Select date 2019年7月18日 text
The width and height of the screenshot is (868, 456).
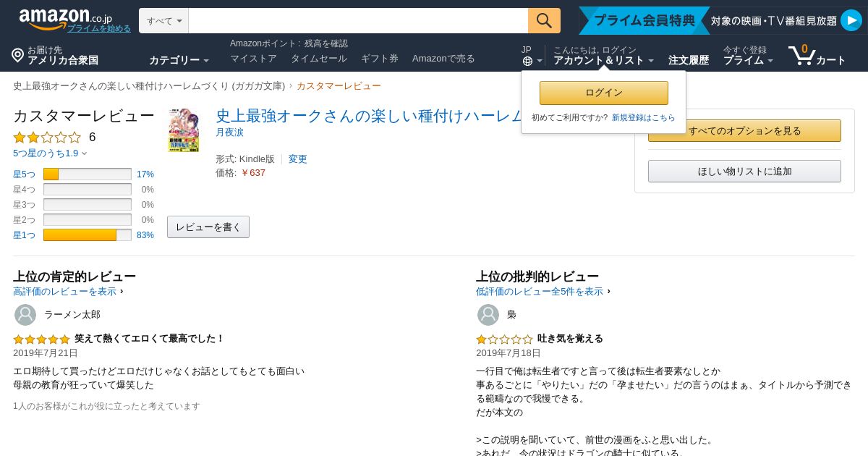(509, 352)
